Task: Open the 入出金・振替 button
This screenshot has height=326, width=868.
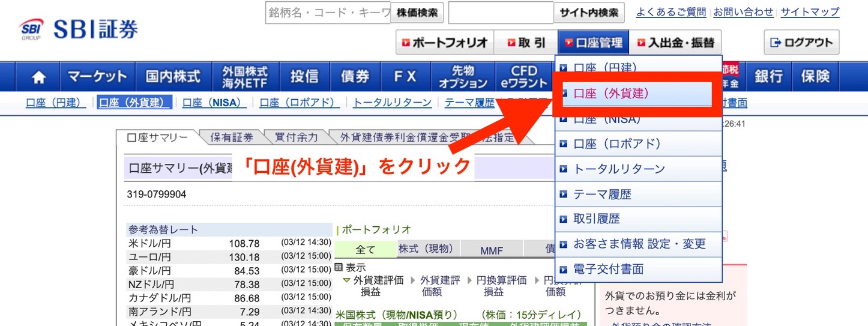Action: click(x=675, y=43)
